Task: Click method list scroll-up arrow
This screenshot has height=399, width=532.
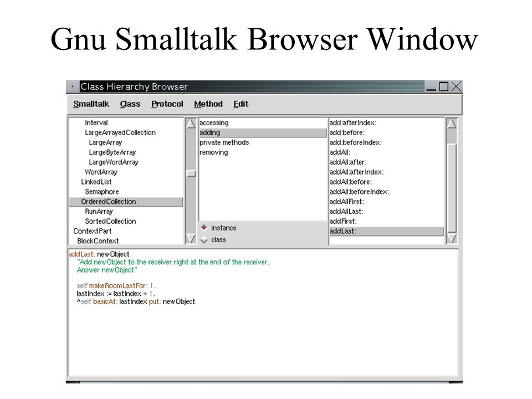Action: [x=452, y=124]
